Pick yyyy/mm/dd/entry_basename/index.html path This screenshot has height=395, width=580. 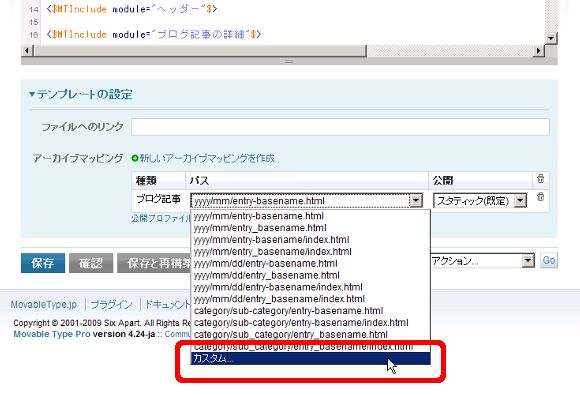point(310,299)
